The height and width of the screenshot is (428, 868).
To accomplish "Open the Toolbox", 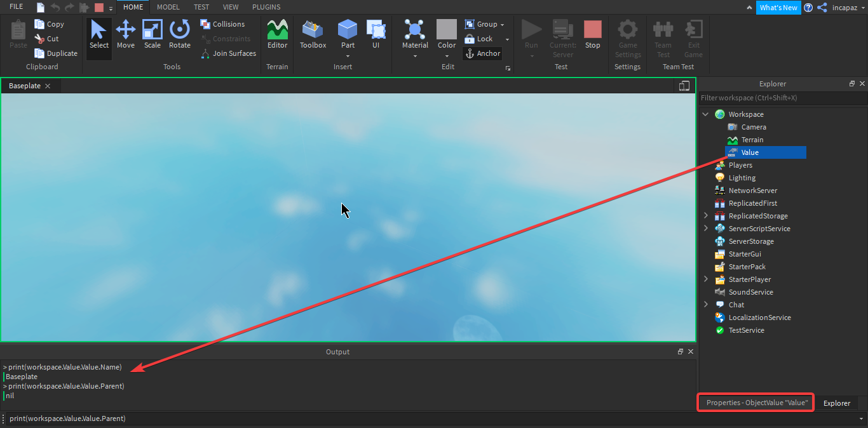I will click(313, 35).
